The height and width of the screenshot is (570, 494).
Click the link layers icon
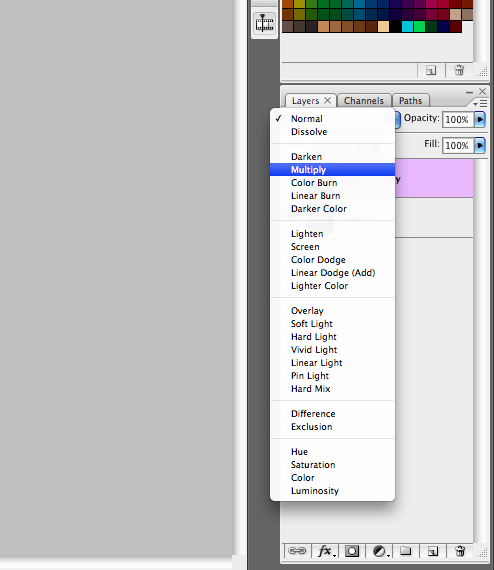coord(297,551)
